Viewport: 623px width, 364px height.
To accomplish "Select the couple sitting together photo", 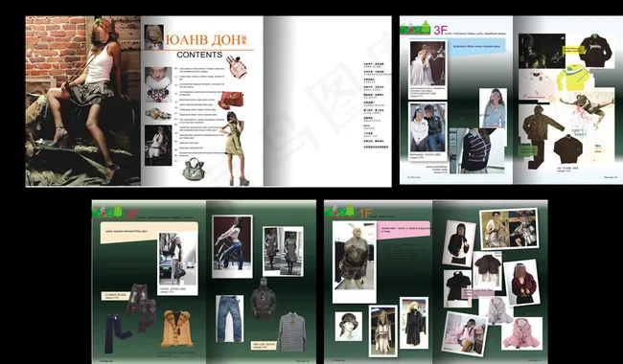I will 427,127.
